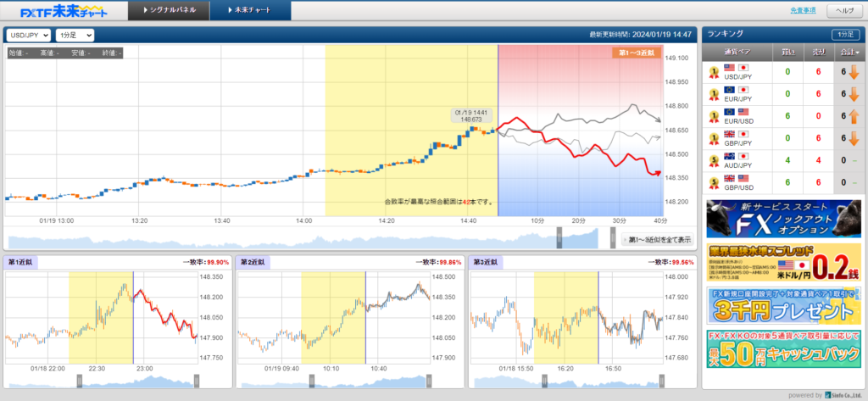This screenshot has width=868, height=401.
Task: Click the down arrow icon in USD/JPY row
Action: tap(854, 72)
